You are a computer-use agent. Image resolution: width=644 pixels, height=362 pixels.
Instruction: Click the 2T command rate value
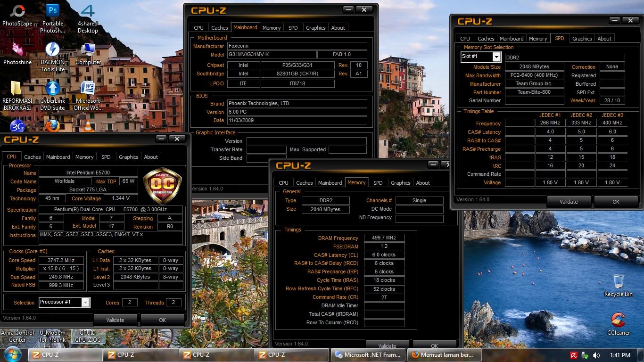click(x=384, y=297)
